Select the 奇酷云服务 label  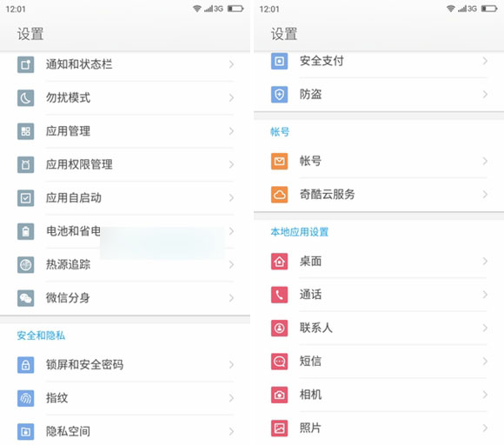click(x=328, y=195)
